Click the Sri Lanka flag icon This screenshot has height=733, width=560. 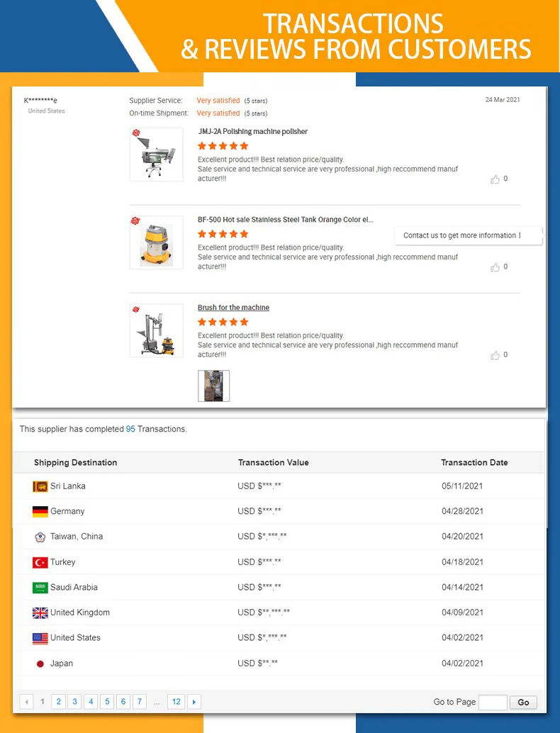point(40,486)
